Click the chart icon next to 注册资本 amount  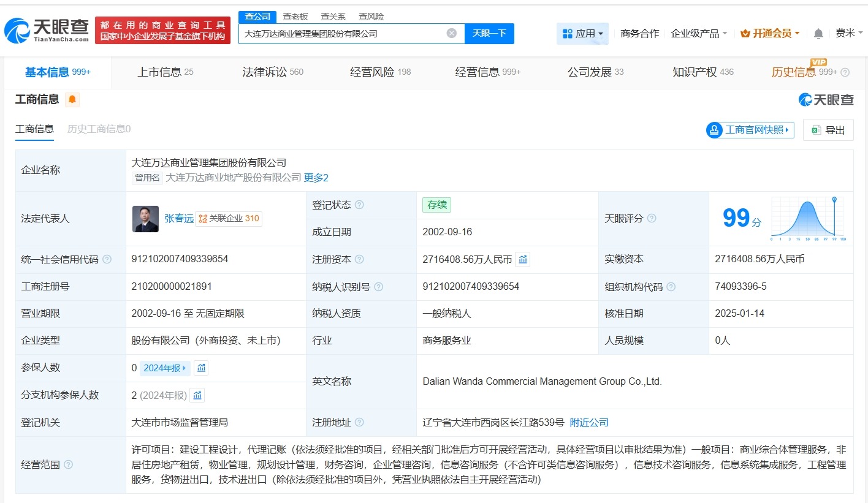click(522, 259)
